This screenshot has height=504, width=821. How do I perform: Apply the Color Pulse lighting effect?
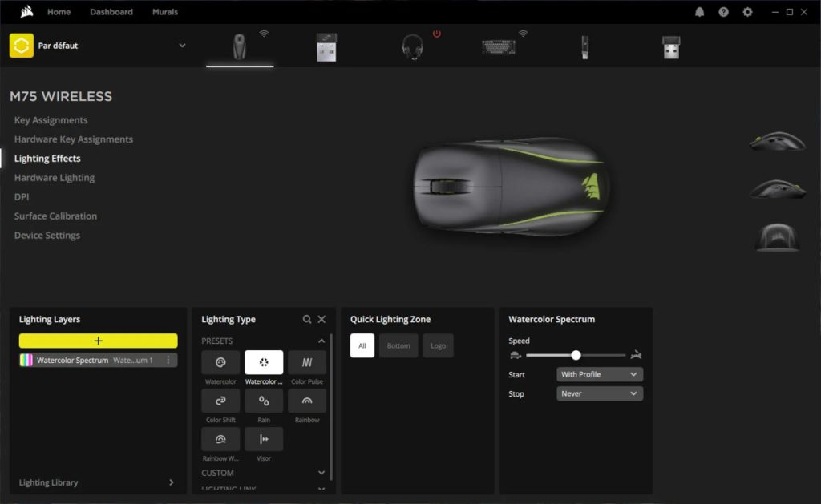pos(307,362)
